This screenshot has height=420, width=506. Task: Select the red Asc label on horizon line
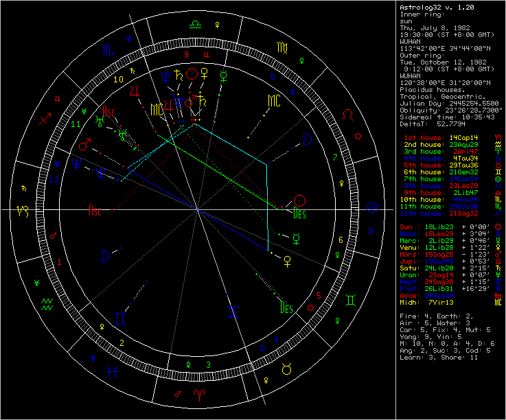95,210
